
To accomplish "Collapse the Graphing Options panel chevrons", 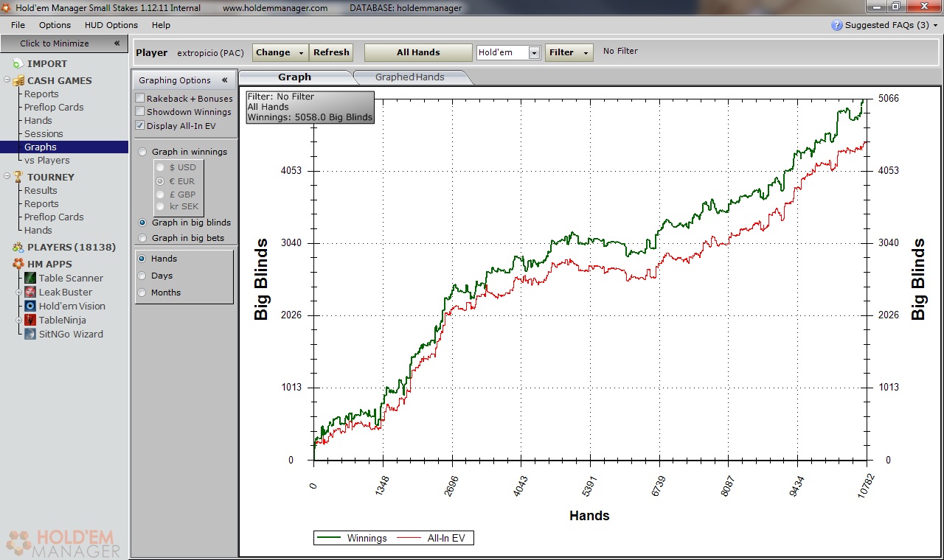I will [225, 80].
